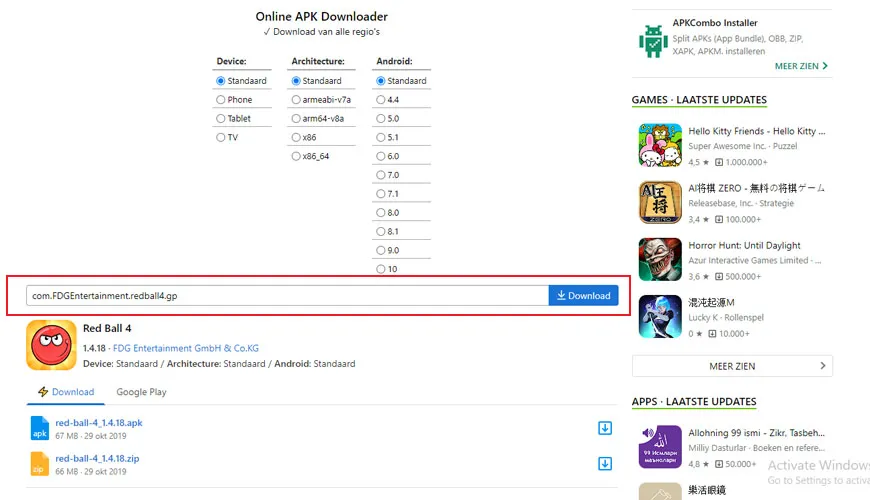Screen dimensions: 870x500
Task: Click the '66 MB · 29 okt 2019' text
Action: [x=90, y=472]
